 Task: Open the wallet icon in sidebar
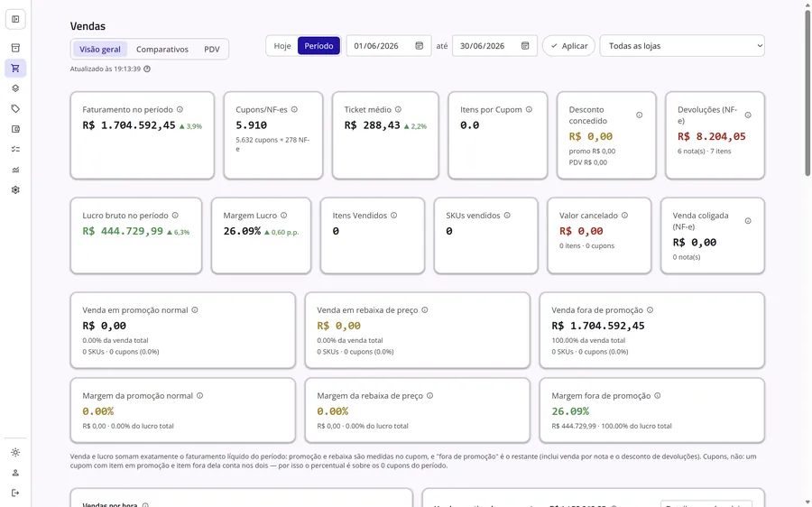pyautogui.click(x=15, y=129)
